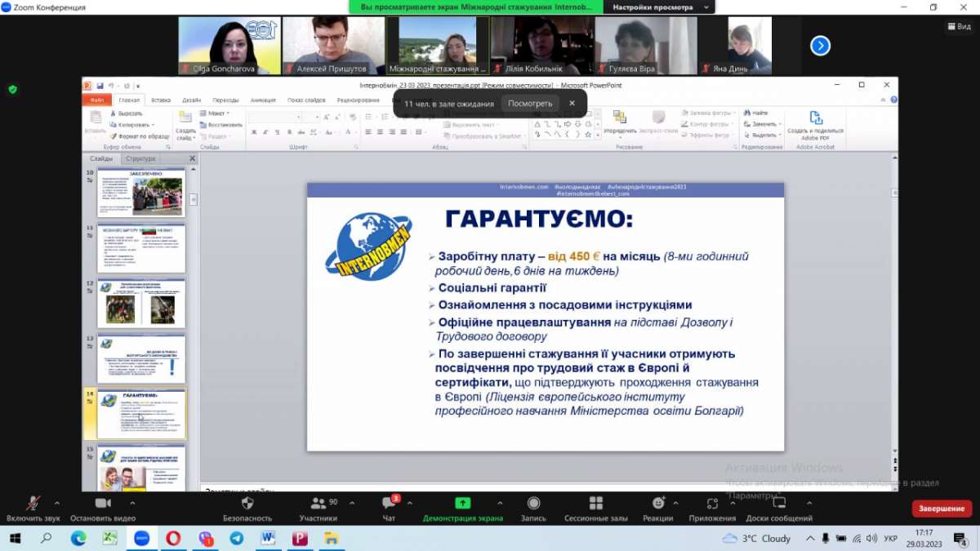The width and height of the screenshot is (980, 551).
Task: Open Telegram from the Windows taskbar
Action: (236, 539)
